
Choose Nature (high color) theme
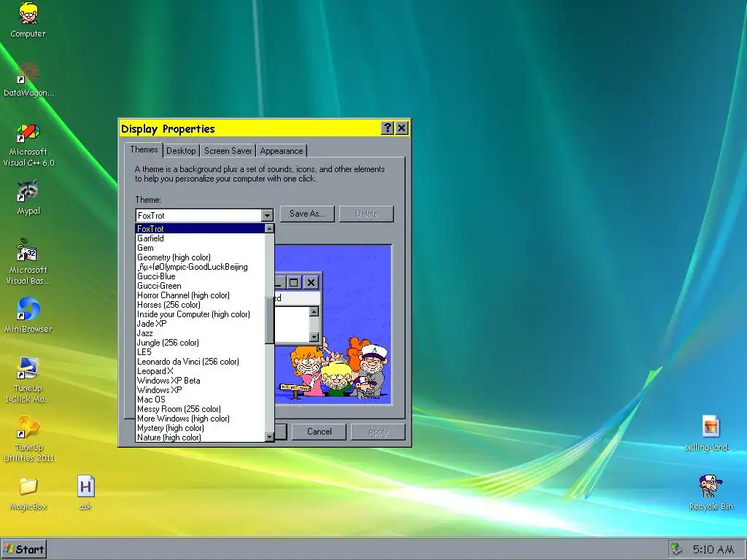point(200,437)
